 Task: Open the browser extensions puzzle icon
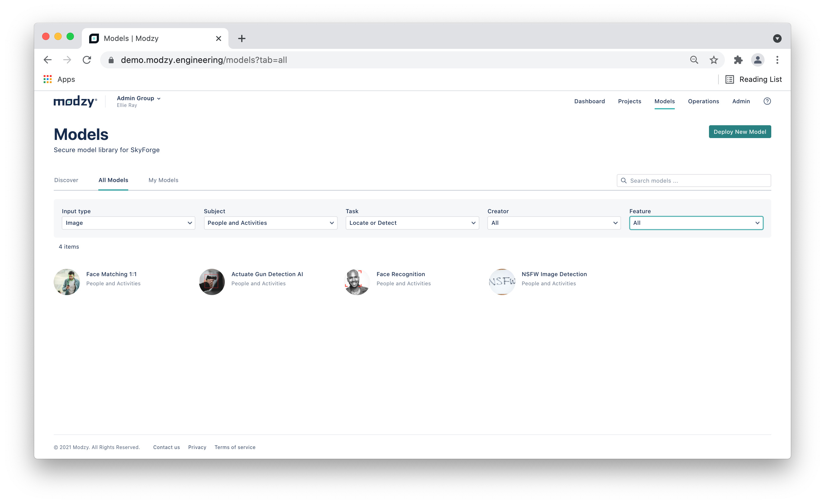738,60
